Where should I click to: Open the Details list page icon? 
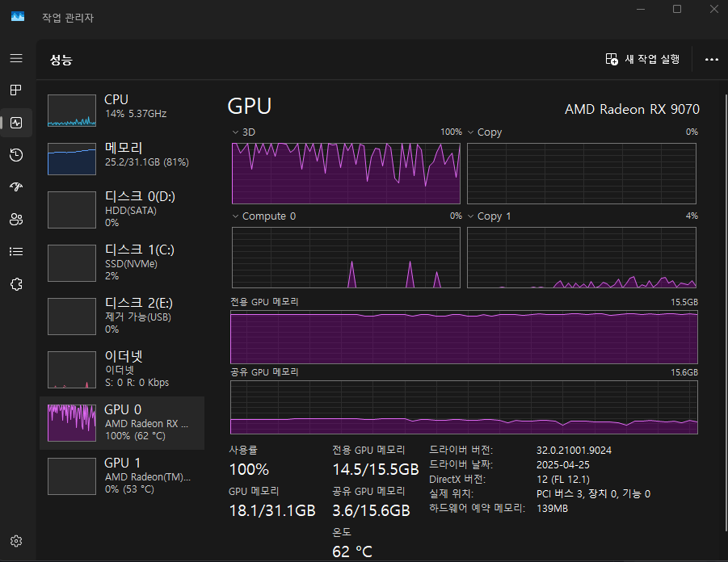tap(16, 252)
